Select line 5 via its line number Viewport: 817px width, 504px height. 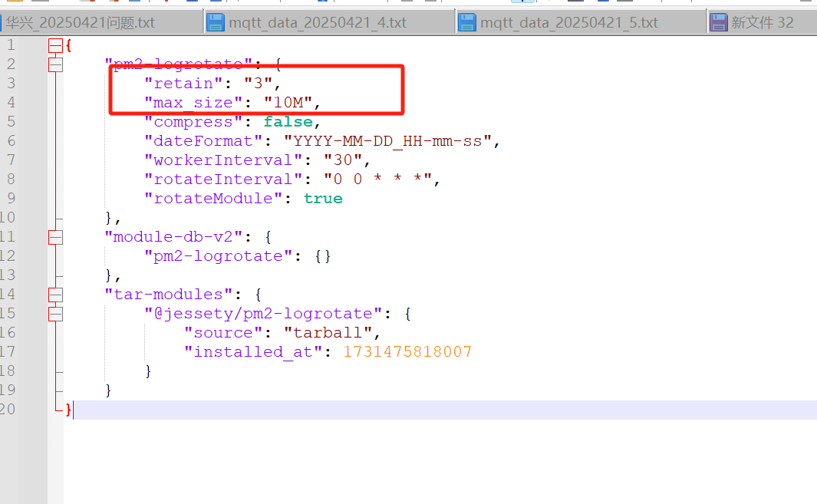pos(10,122)
